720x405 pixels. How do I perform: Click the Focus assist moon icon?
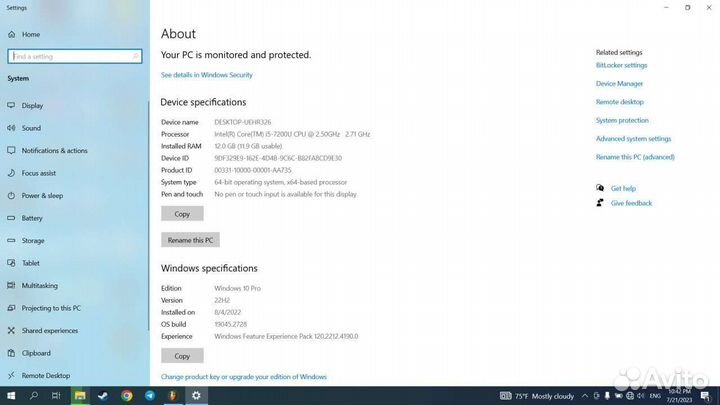(x=11, y=173)
